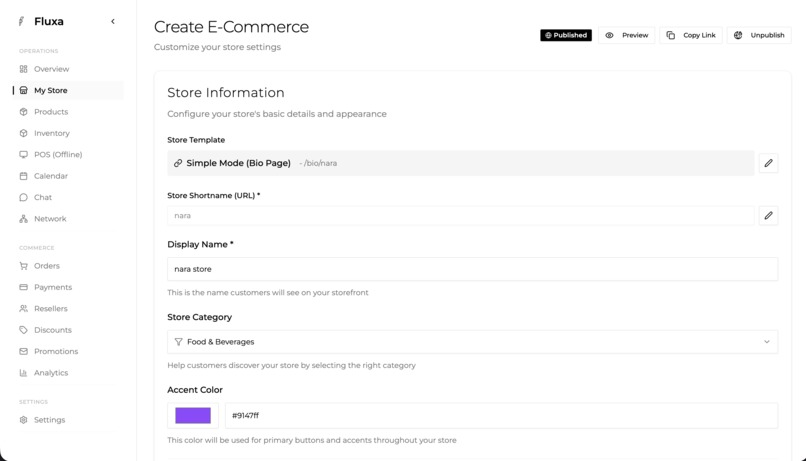Open the Network section label

click(50, 218)
